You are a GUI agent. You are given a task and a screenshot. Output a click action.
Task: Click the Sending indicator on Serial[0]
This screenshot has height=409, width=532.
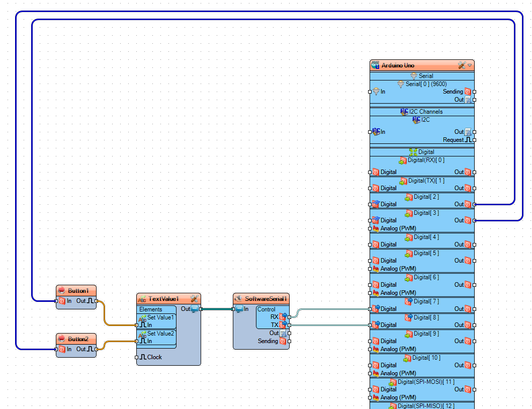[468, 92]
